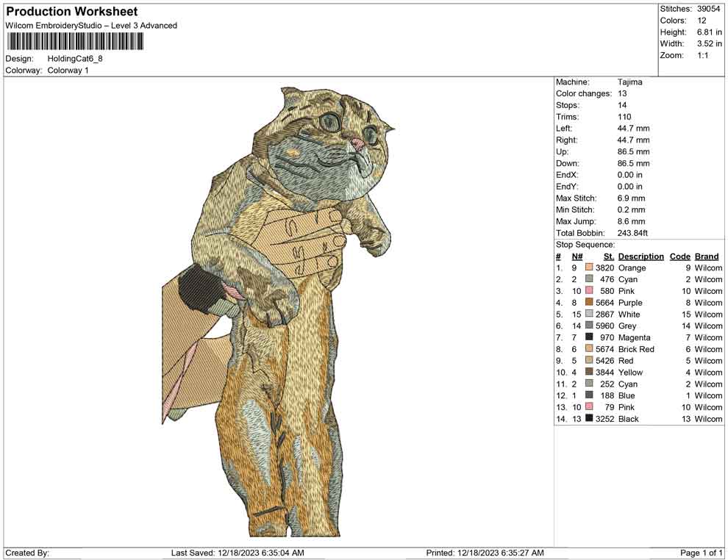Click the Stitches count value 39054
The height and width of the screenshot is (560, 728).
708,9
